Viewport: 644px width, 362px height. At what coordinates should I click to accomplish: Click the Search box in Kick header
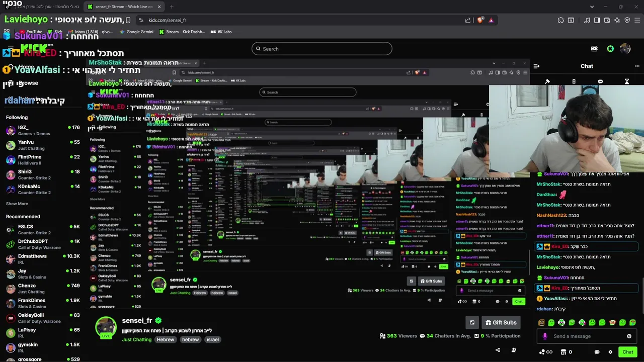click(x=322, y=49)
